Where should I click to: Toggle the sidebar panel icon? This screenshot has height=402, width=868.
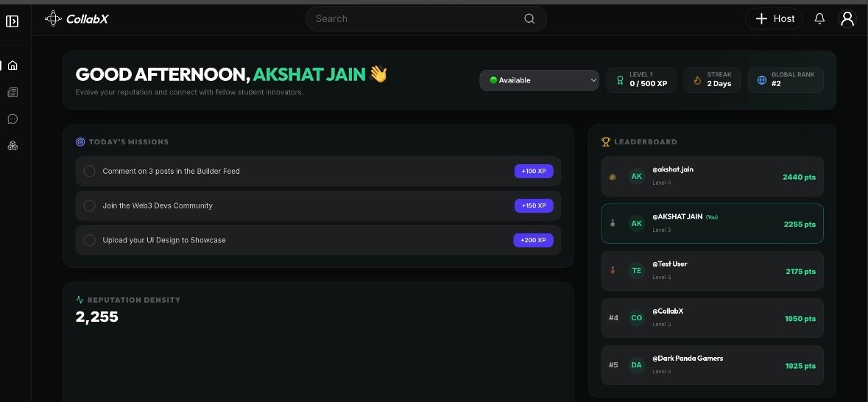point(13,21)
